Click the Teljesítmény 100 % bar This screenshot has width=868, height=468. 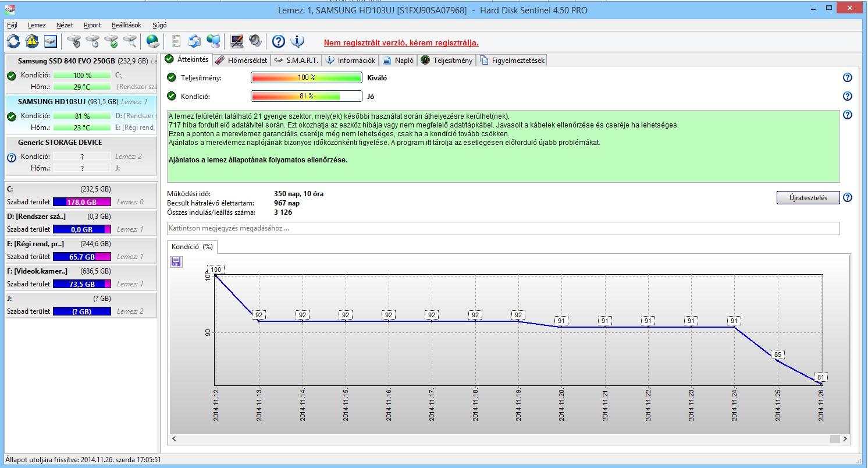(306, 77)
